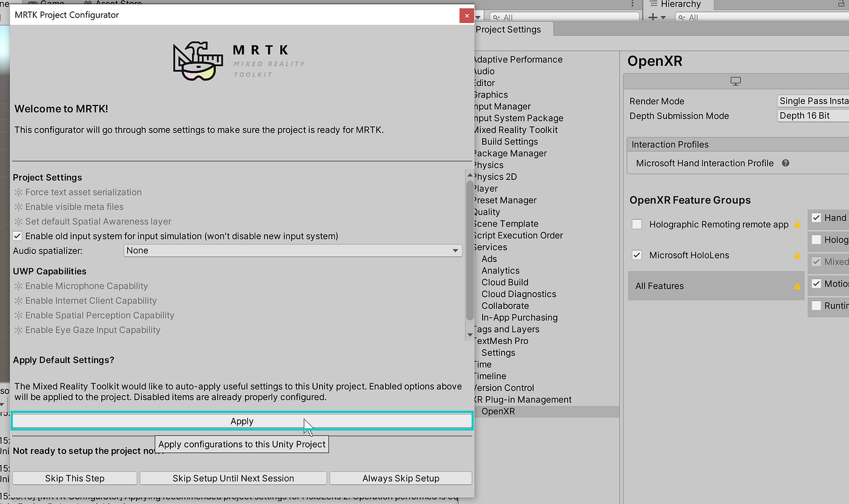Toggle the Motion feature checkbox

(816, 284)
